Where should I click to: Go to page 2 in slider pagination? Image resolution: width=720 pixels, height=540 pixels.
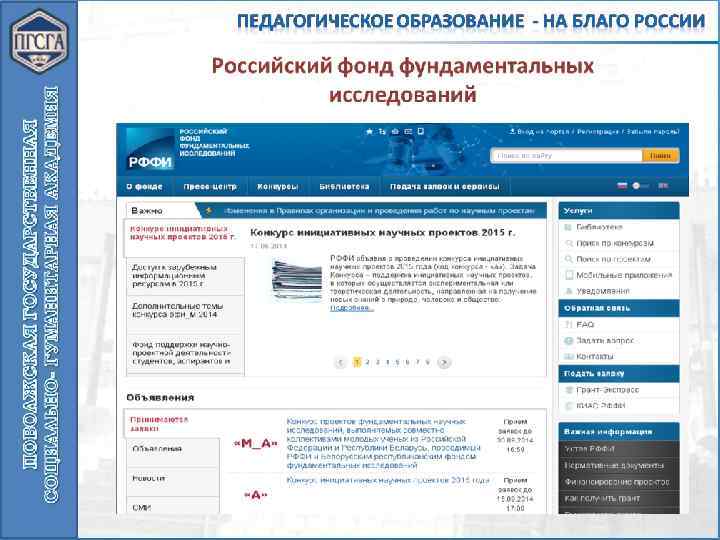click(367, 362)
